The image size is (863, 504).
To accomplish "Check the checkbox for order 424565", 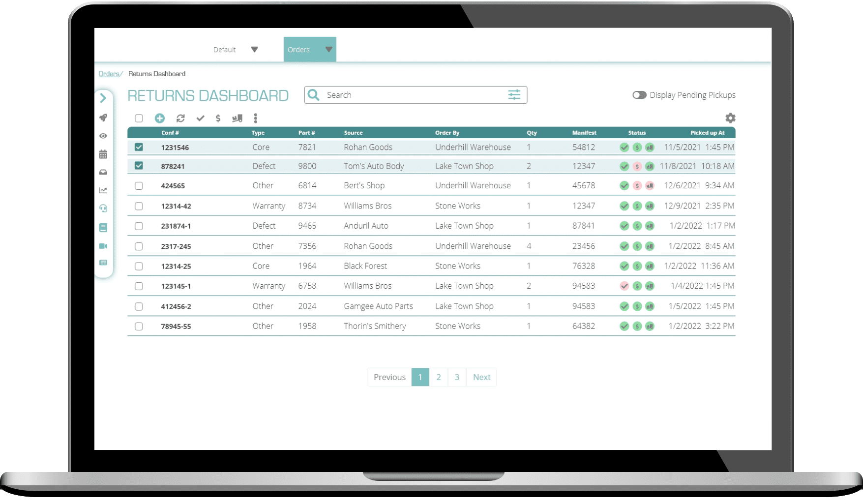I will (x=139, y=186).
